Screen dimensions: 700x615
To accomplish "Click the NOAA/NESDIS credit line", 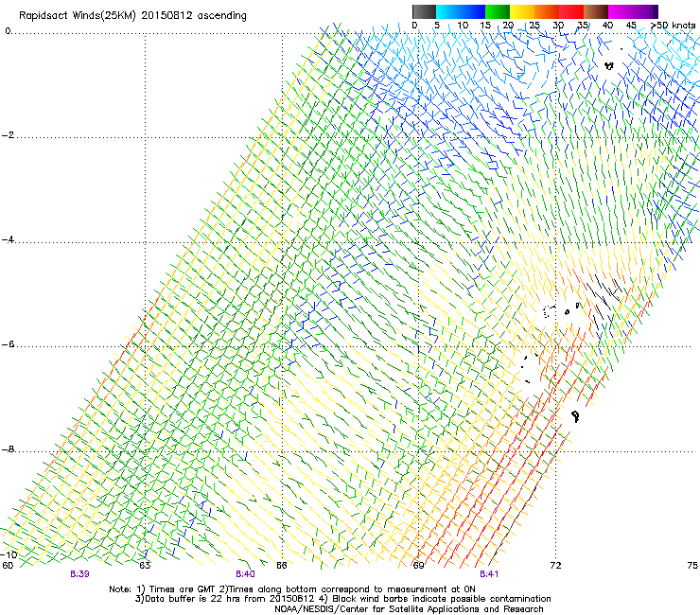I will (409, 609).
